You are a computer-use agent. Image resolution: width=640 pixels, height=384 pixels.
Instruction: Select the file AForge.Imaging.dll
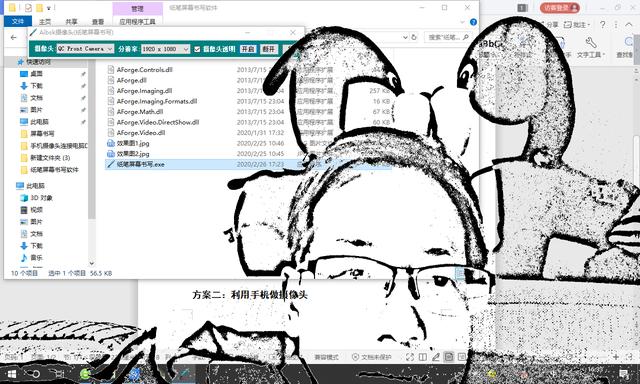144,91
